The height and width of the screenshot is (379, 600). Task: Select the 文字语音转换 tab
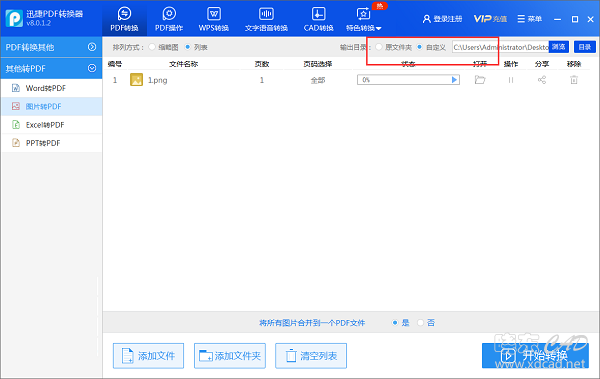tap(266, 19)
